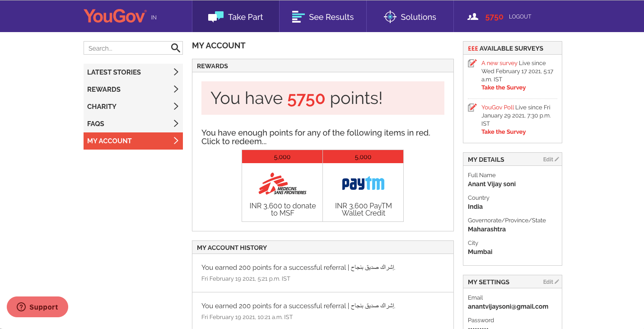Click the Take Part speech bubble icon
644x329 pixels.
215,17
